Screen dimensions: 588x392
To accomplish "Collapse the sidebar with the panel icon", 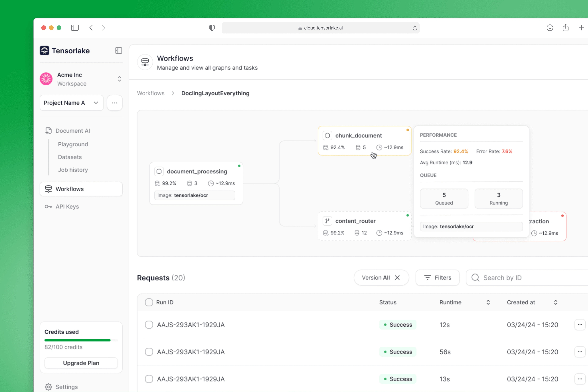I will tap(118, 51).
